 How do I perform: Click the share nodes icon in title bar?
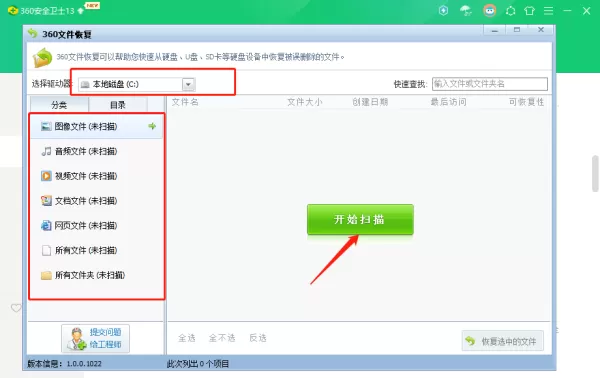(x=510, y=11)
